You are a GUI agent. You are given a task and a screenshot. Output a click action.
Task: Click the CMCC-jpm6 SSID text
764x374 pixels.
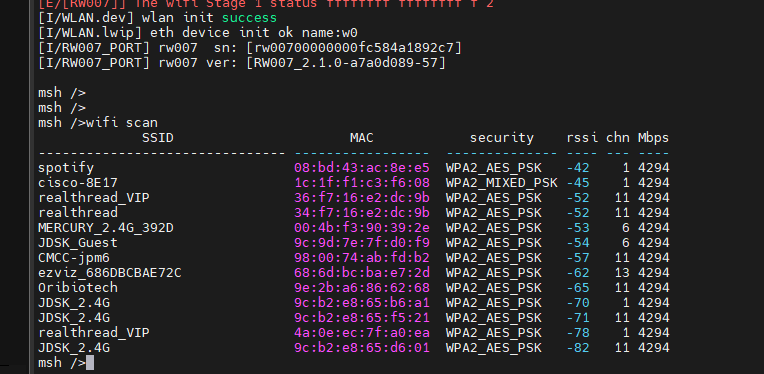pos(74,258)
